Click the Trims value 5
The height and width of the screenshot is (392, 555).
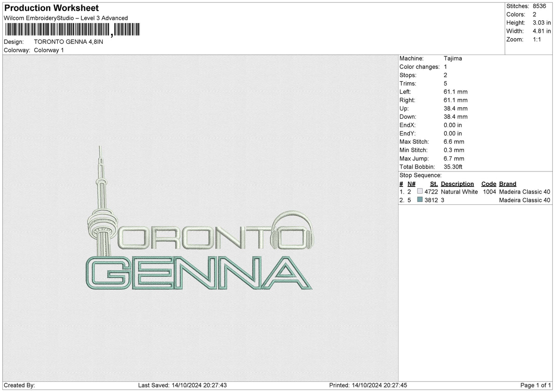click(x=445, y=83)
